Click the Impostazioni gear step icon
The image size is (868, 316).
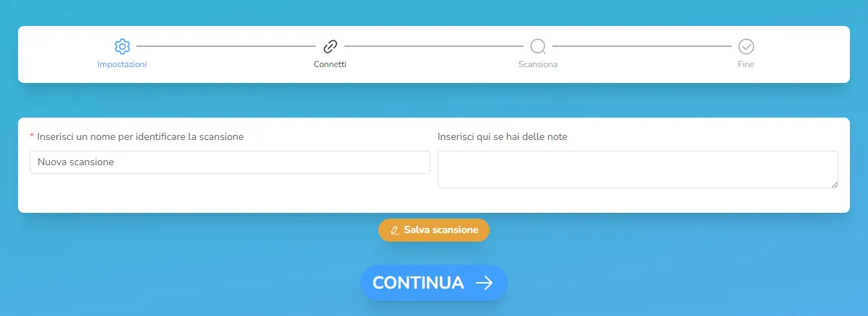(122, 47)
